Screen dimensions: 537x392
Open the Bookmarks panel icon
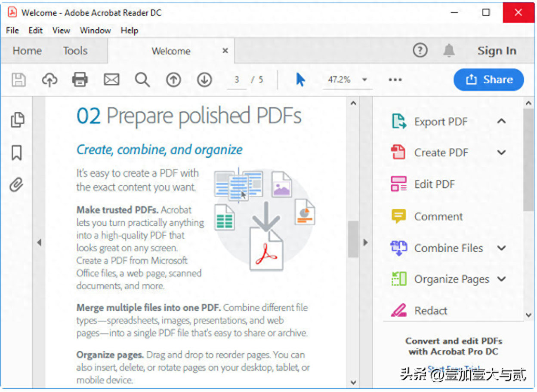(16, 153)
